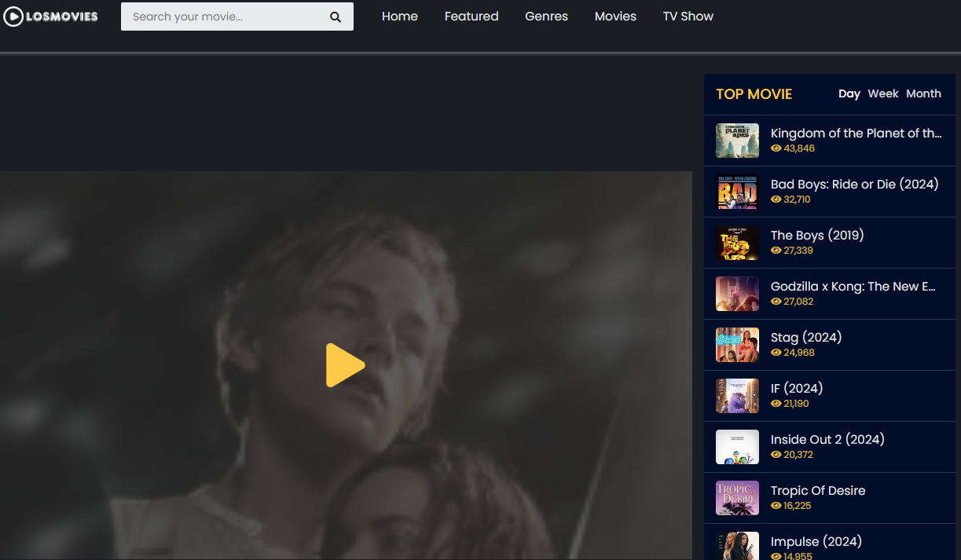This screenshot has height=560, width=961.
Task: Open the Stag (2024) title link
Action: click(x=806, y=338)
